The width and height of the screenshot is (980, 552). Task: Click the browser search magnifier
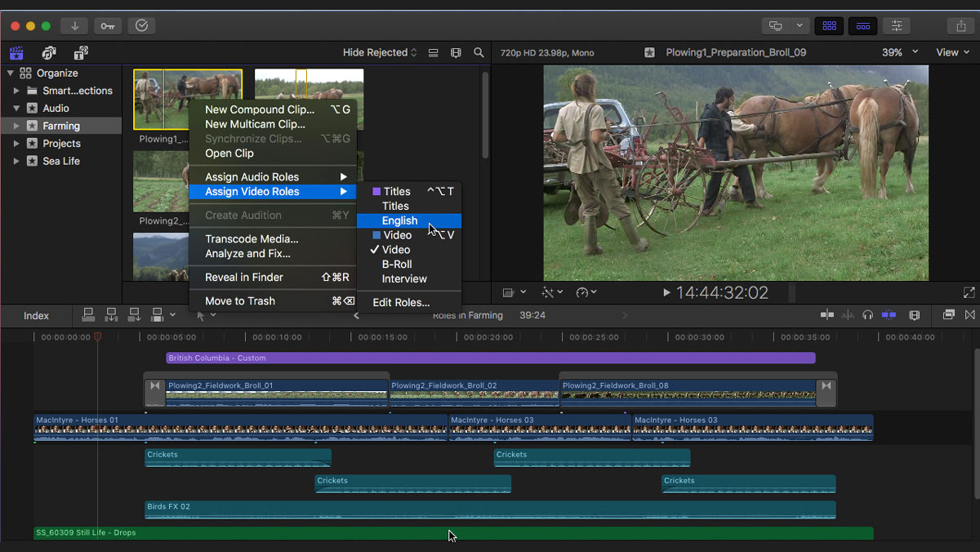coord(478,52)
